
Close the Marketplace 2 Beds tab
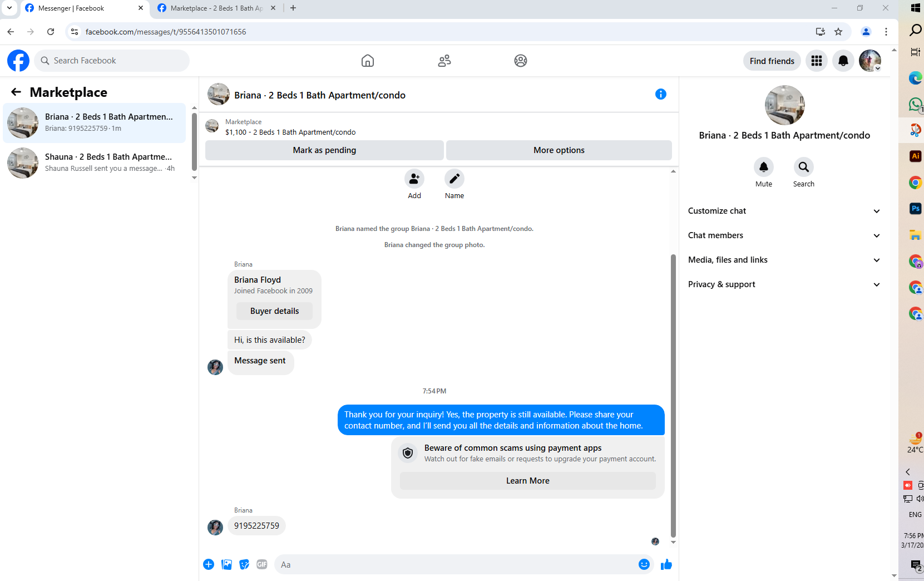(x=273, y=8)
